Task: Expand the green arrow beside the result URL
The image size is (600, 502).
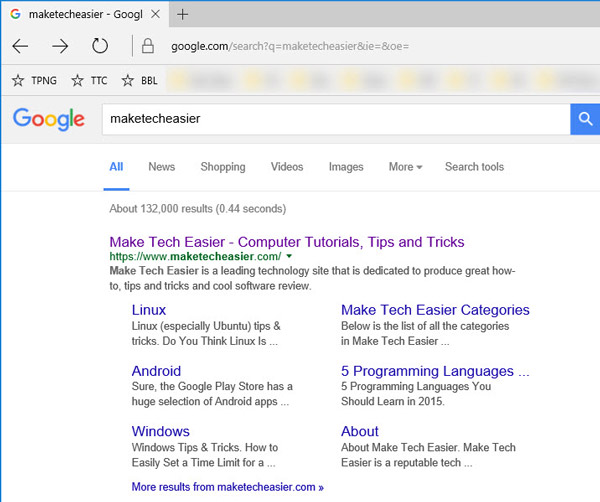Action: pos(289,256)
